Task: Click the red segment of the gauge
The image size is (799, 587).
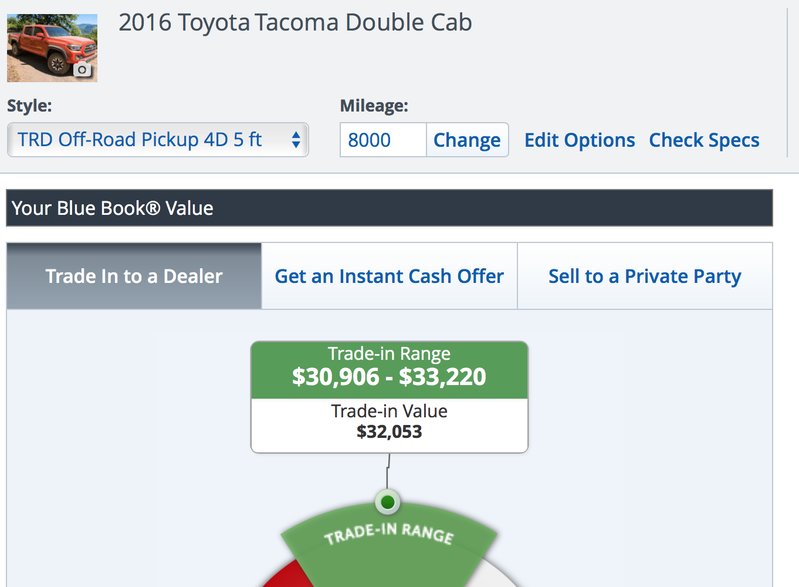Action: pos(288,576)
